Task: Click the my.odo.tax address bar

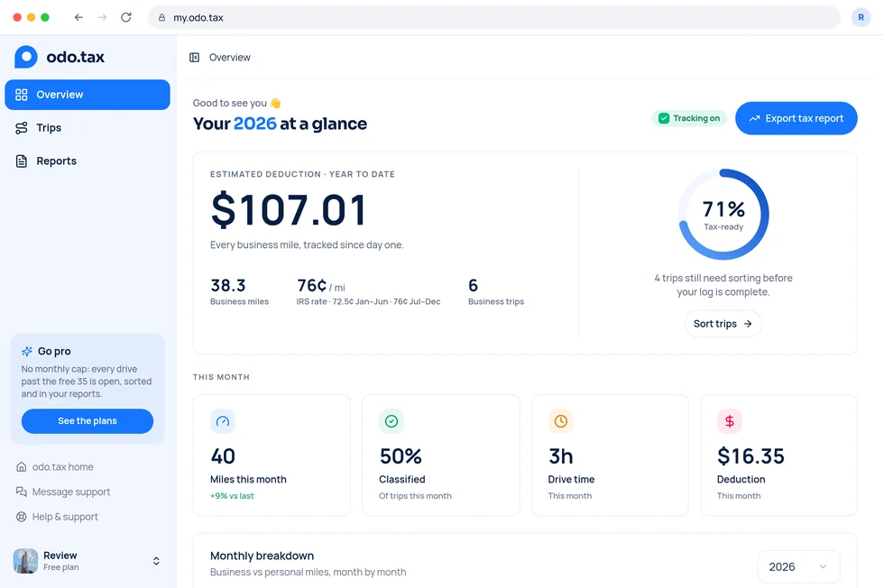Action: click(494, 17)
